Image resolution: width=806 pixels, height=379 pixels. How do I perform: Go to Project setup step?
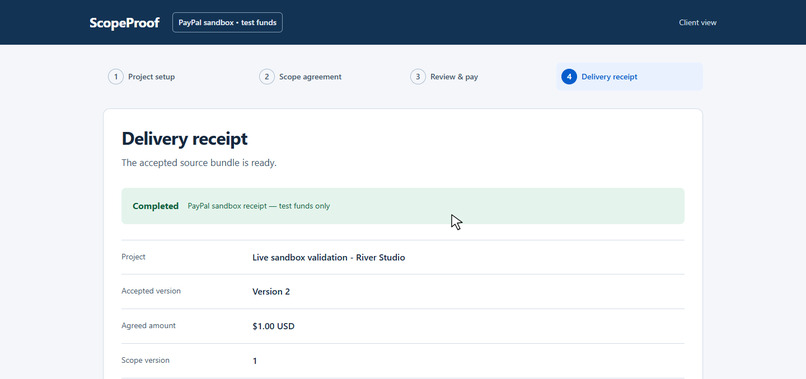pos(141,77)
